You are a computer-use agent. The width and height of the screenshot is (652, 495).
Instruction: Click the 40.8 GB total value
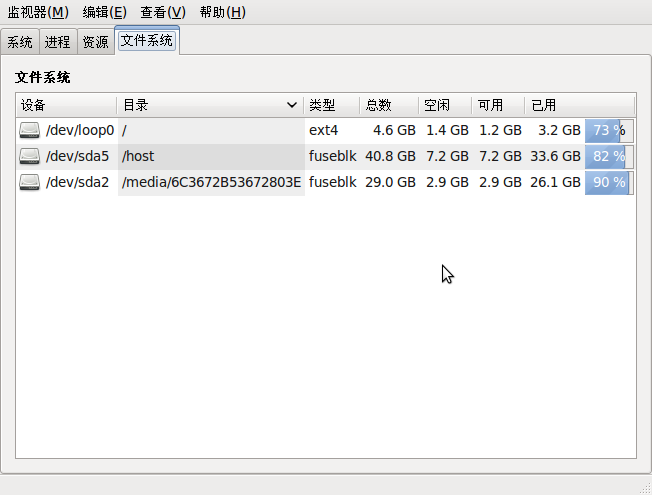[390, 156]
